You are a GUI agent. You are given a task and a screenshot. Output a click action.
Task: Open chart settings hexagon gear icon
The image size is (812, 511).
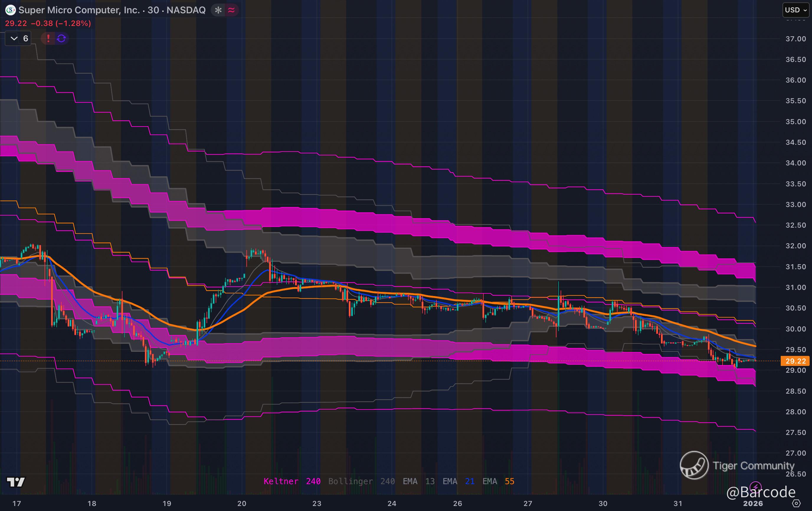tap(796, 504)
